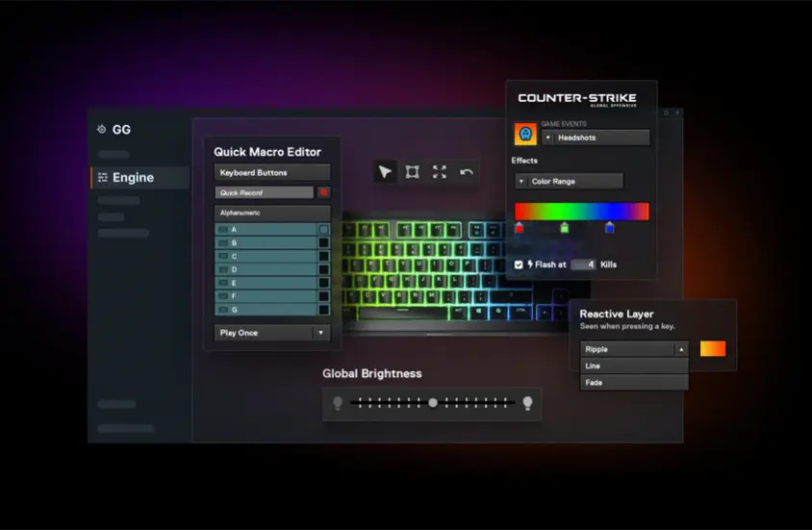Open the Keyboard Buttons dropdown
The image size is (812, 530).
tap(272, 172)
